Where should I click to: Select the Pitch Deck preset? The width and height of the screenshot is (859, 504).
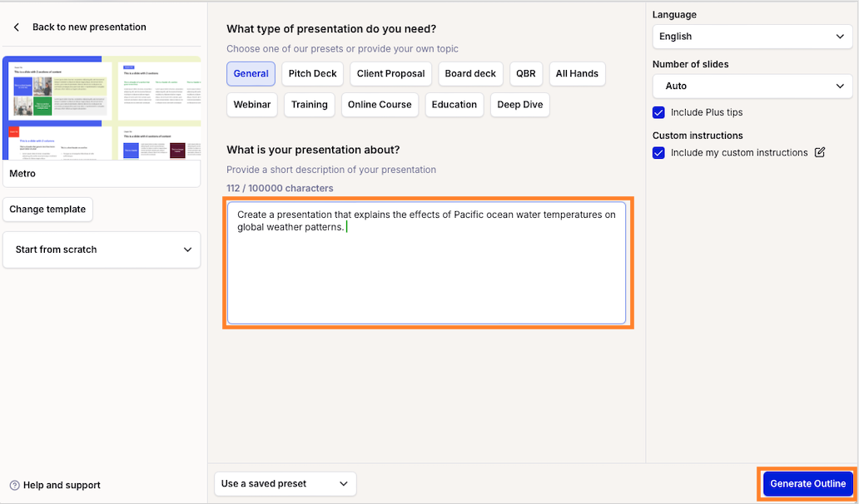(312, 74)
